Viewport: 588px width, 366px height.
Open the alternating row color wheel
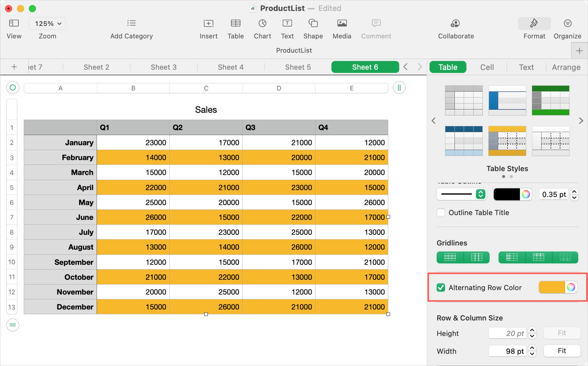(571, 287)
